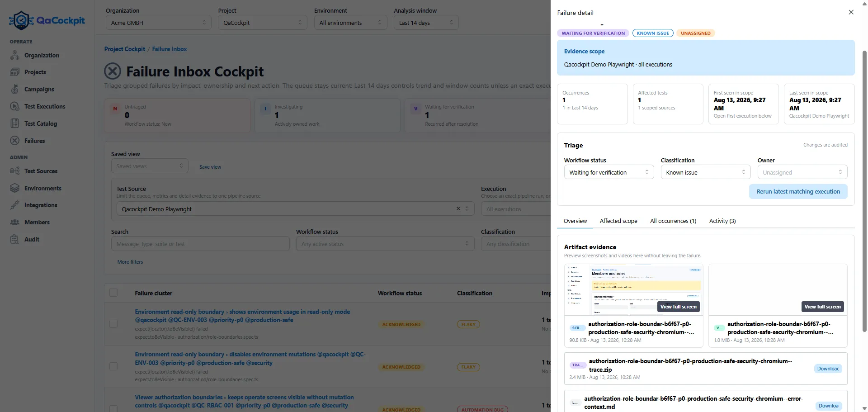The image size is (868, 412).
Task: Click the failure detail panel scrollbar
Action: pyautogui.click(x=864, y=191)
